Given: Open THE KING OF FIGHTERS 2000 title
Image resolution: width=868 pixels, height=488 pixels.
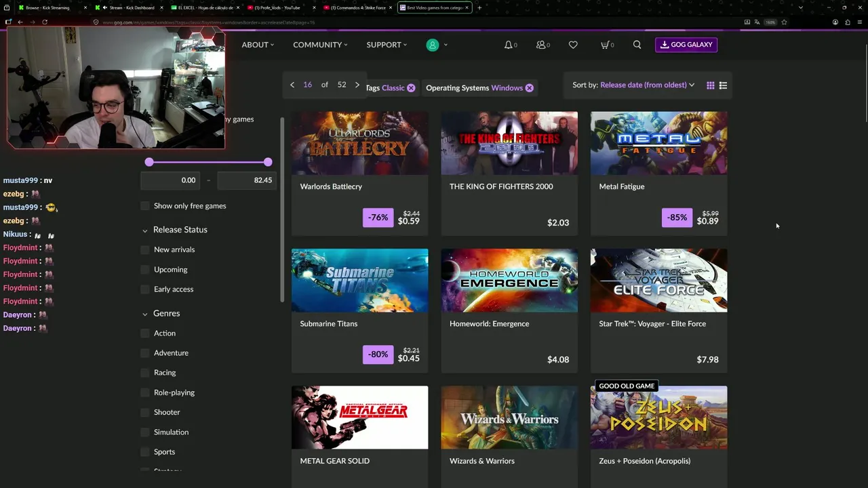Looking at the screenshot, I should coord(501,186).
